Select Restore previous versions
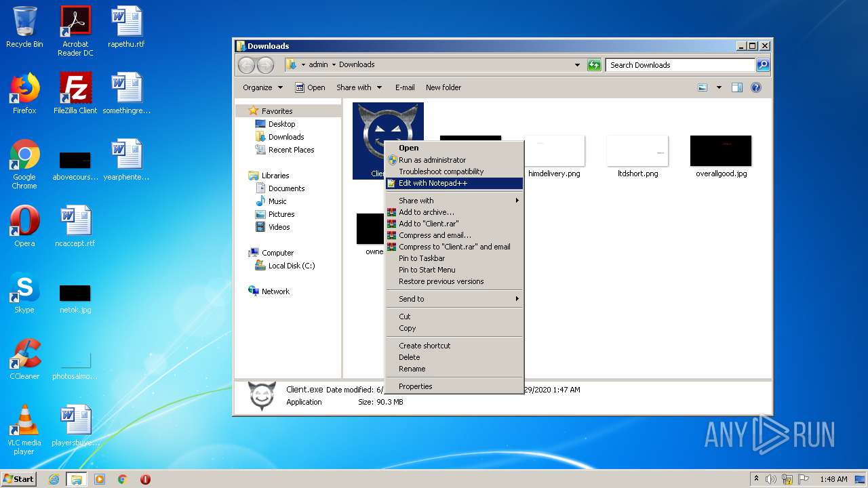This screenshot has height=488, width=868. point(454,281)
